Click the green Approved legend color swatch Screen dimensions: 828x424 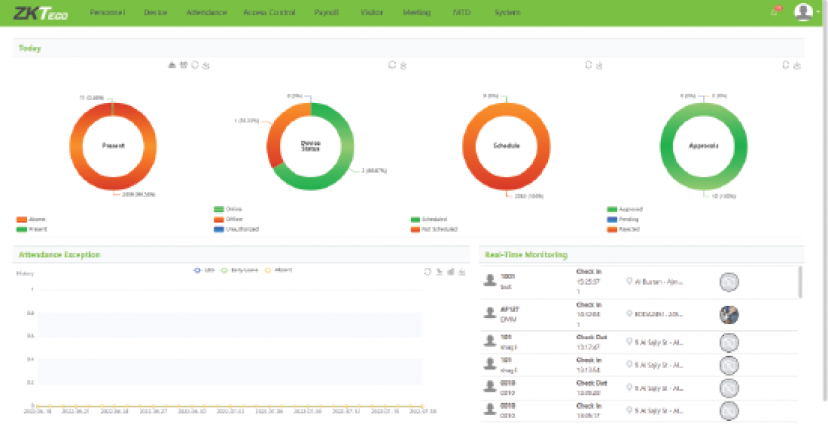[611, 209]
